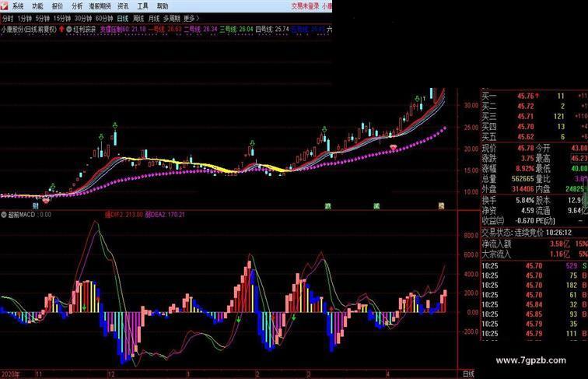Click the 净资 4.59 value

527,211
